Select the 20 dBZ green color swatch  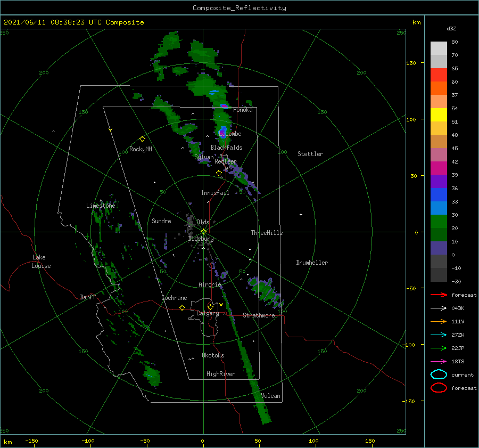439,222
